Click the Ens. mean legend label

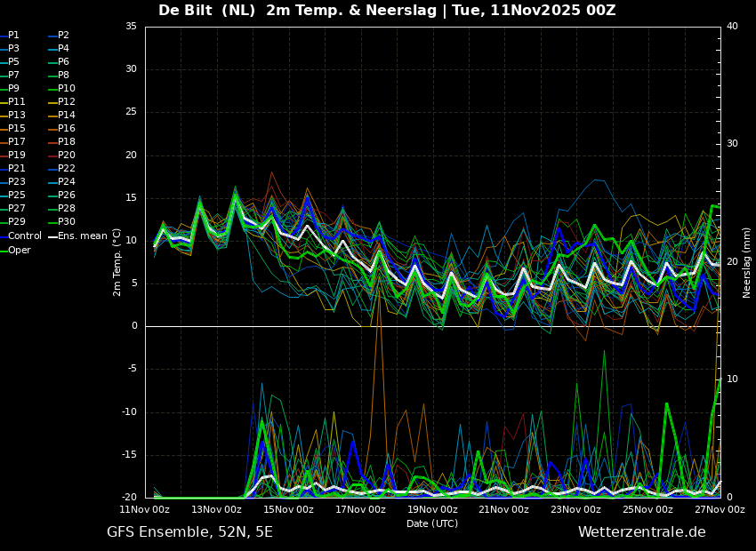coord(78,236)
